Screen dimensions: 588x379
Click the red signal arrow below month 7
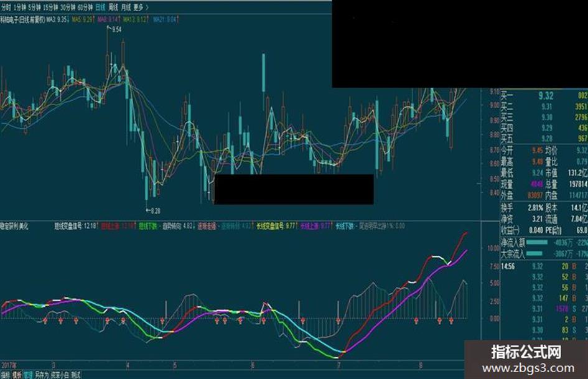pyautogui.click(x=338, y=321)
